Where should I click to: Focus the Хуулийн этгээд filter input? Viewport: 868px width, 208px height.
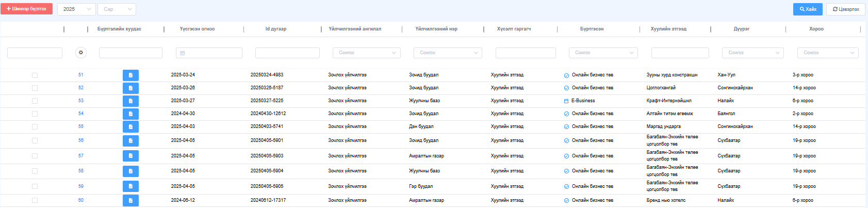coord(680,53)
